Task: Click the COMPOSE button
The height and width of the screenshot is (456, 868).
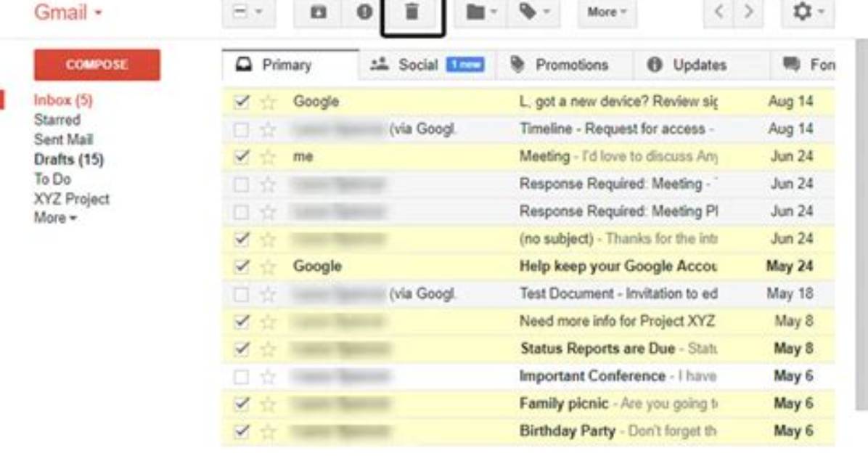Action: (97, 65)
